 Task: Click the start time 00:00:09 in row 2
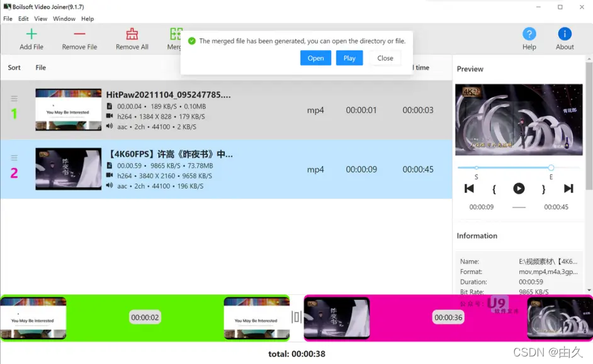coord(361,169)
